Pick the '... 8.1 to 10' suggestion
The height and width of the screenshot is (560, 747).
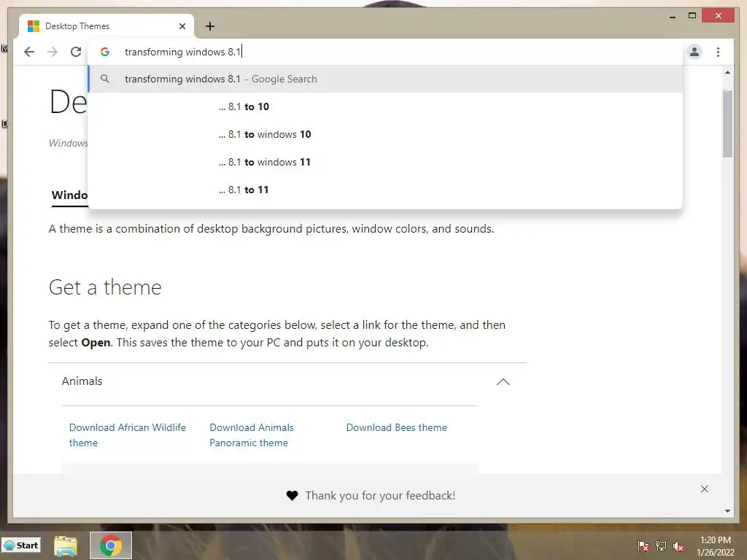click(385, 106)
